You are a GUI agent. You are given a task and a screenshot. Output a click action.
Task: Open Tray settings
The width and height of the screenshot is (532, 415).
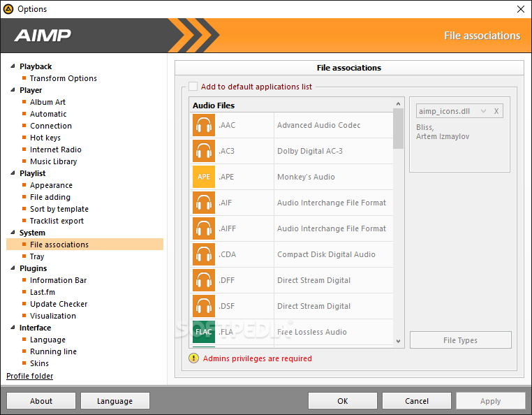tap(37, 256)
